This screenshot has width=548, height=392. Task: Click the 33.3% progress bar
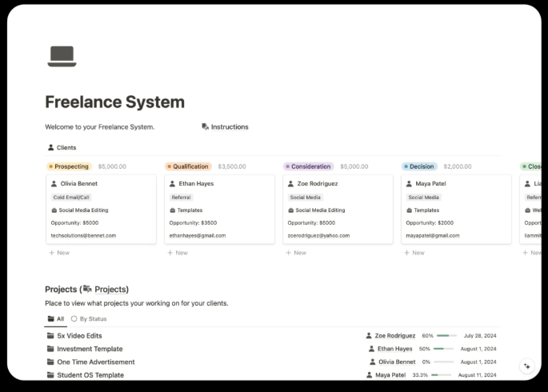pyautogui.click(x=441, y=375)
